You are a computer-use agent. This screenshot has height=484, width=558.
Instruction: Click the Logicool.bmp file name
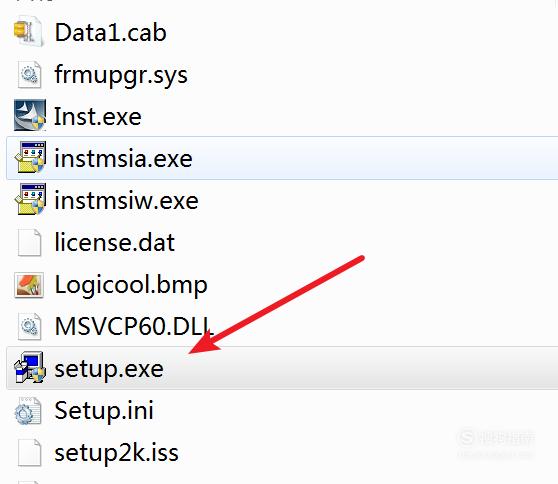[131, 285]
